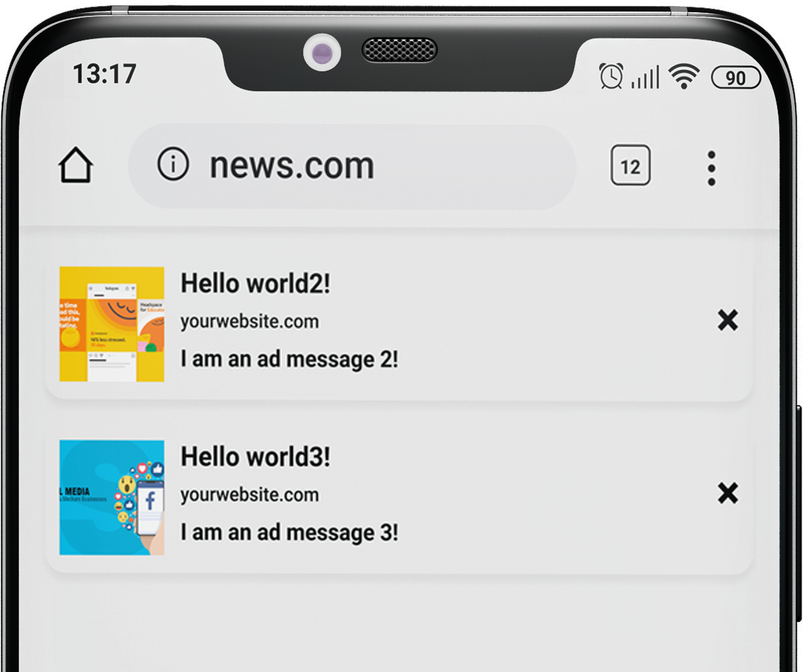The width and height of the screenshot is (803, 672).
Task: Dismiss the Hello world3! ad notification
Action: click(x=728, y=494)
